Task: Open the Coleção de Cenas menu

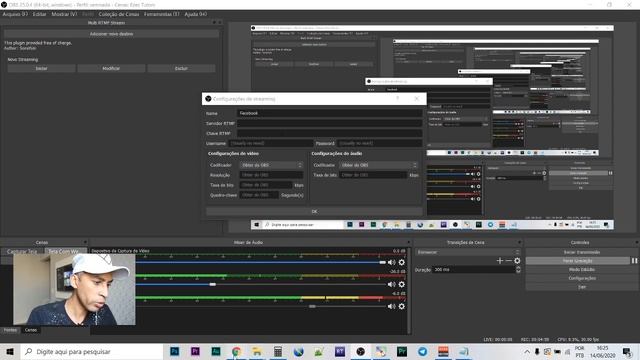Action: click(119, 14)
